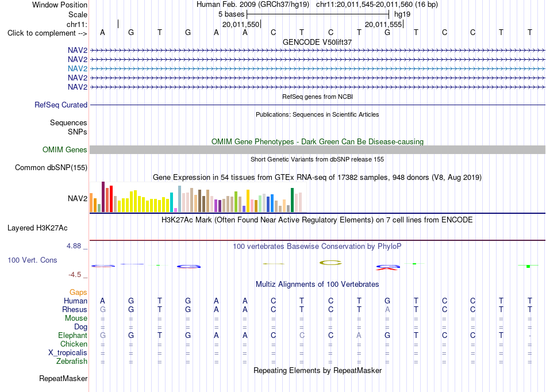
Task: Click the chr11: ruler label
Action: coord(77,24)
